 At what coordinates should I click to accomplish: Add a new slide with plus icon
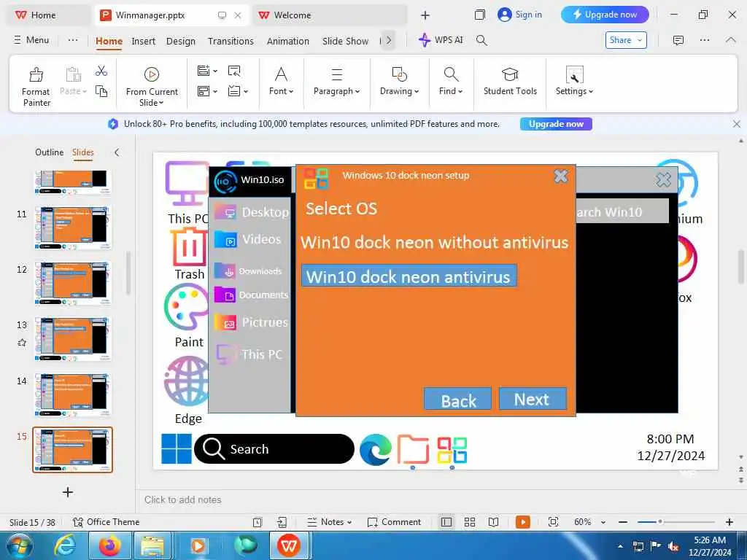(68, 492)
